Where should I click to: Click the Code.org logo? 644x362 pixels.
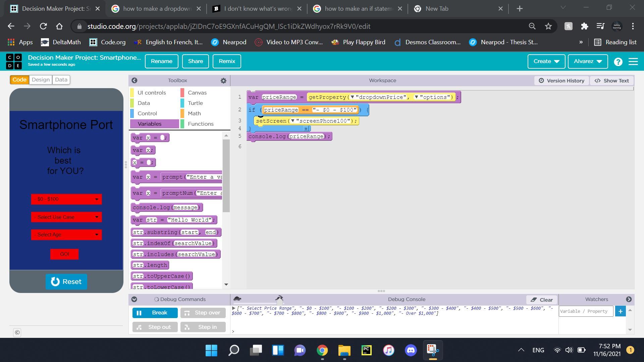click(14, 61)
